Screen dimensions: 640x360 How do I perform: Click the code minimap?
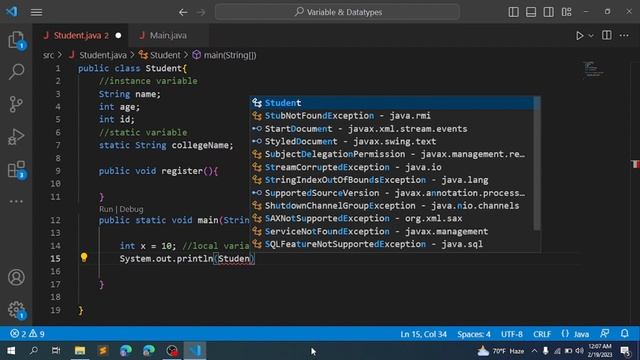(593, 69)
